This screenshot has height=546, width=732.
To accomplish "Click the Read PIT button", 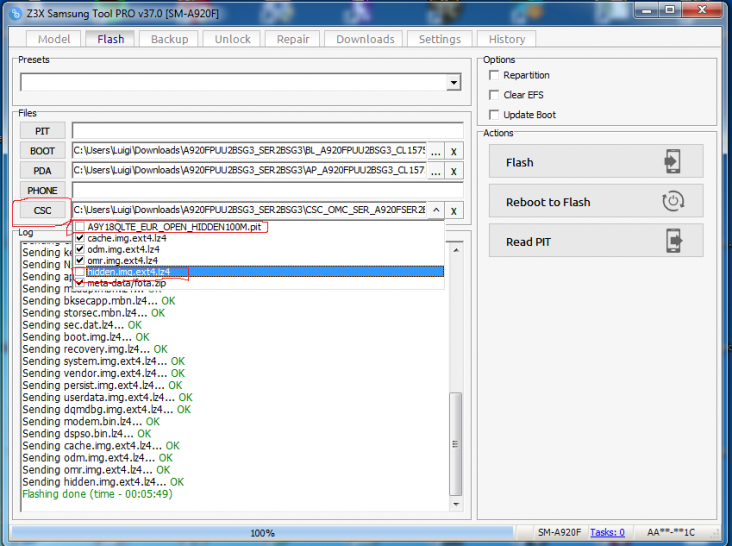I will click(x=596, y=240).
